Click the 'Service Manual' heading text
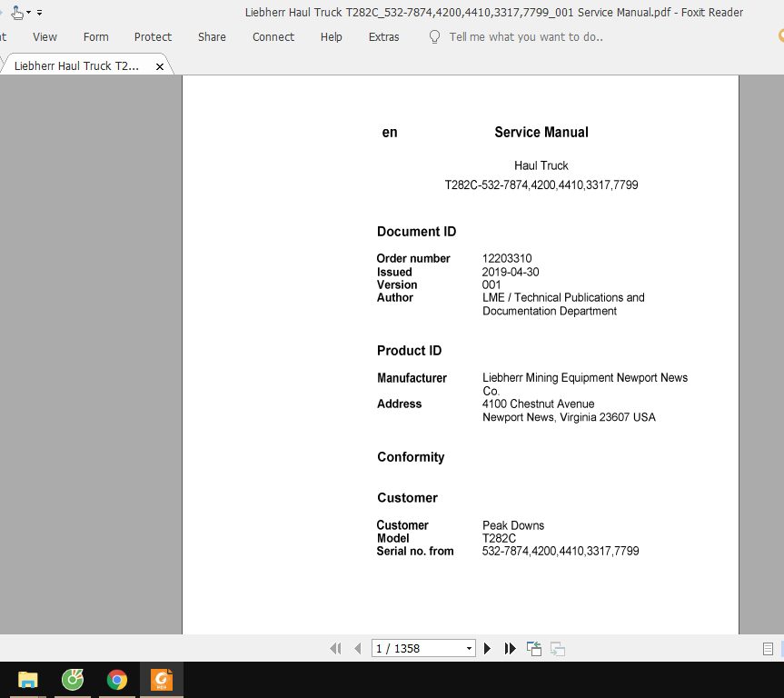This screenshot has height=698, width=784. tap(541, 132)
